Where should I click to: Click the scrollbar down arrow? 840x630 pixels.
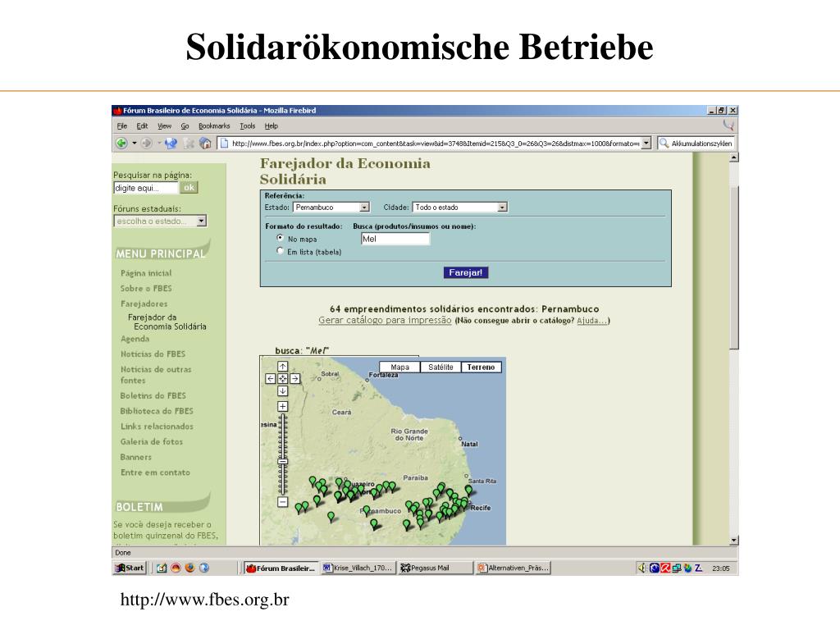(734, 541)
